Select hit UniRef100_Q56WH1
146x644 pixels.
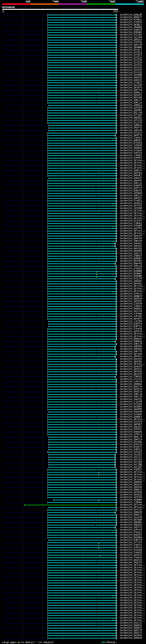click(x=131, y=27)
